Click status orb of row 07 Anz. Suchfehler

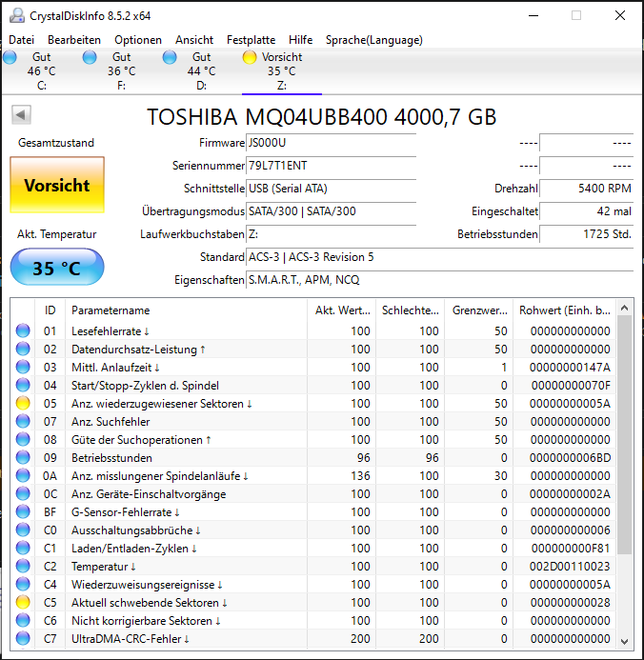click(x=23, y=421)
